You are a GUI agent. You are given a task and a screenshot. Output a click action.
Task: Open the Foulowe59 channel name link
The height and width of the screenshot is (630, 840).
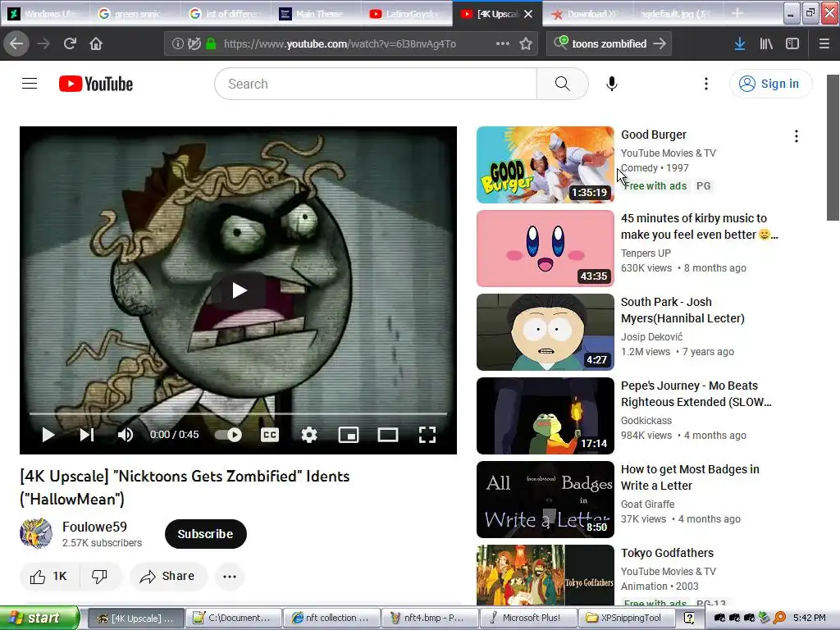pos(94,527)
